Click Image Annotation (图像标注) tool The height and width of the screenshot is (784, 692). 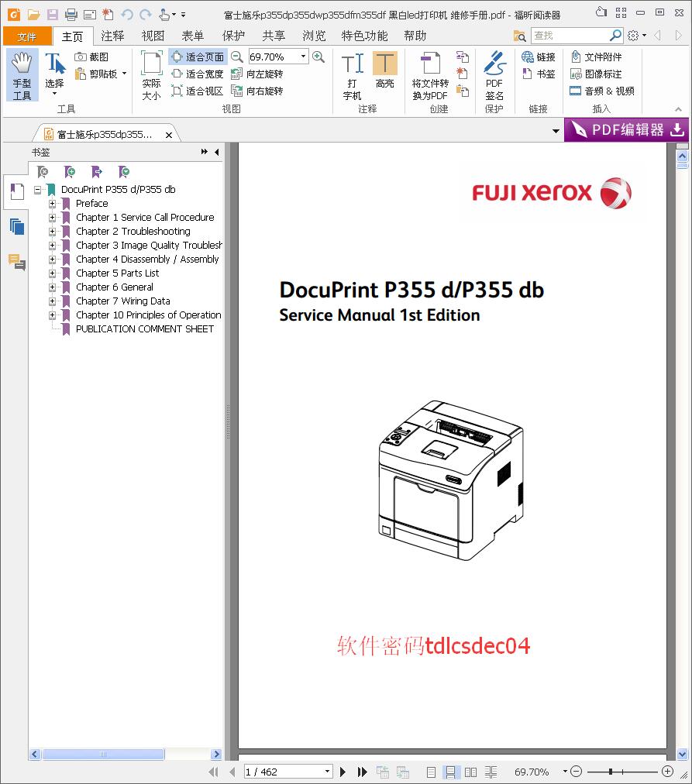[596, 74]
